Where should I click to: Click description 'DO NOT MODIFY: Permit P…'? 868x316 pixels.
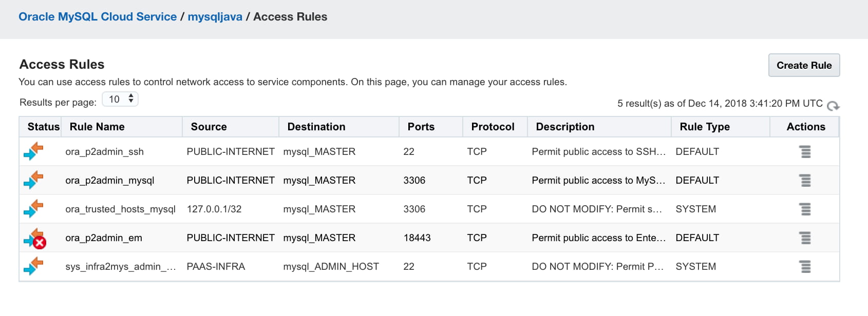coord(598,267)
